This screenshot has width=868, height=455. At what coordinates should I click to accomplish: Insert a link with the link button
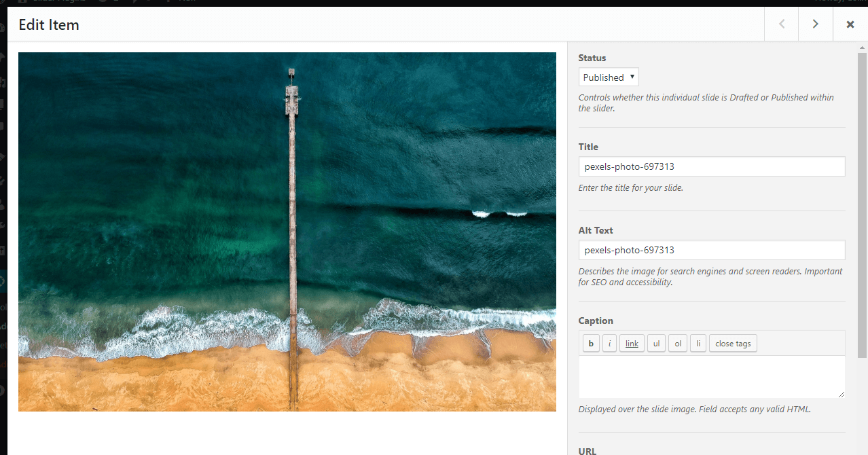coord(632,344)
